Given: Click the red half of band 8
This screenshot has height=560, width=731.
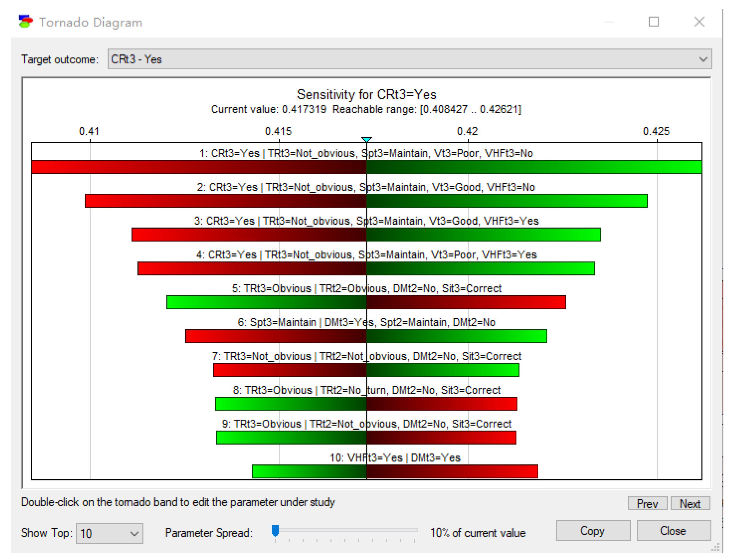Looking at the screenshot, I should point(442,404).
